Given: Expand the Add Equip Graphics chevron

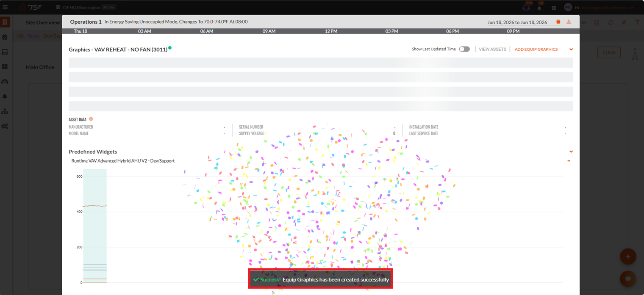Looking at the screenshot, I should tap(571, 50).
